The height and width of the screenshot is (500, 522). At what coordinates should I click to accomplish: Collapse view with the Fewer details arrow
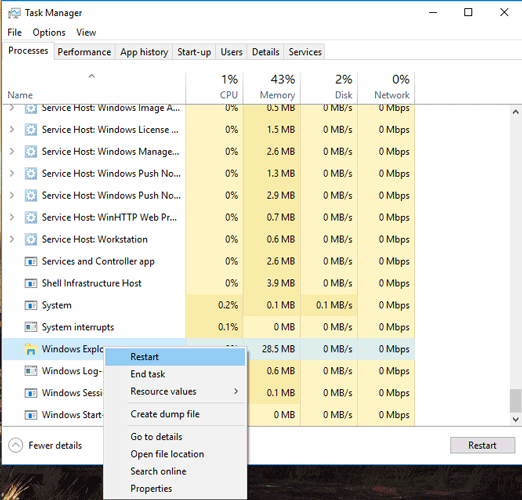click(x=16, y=445)
